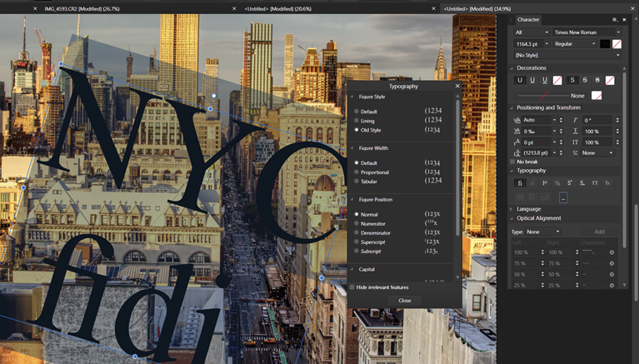Open the line style None swatch
The image size is (639, 364).
597,96
